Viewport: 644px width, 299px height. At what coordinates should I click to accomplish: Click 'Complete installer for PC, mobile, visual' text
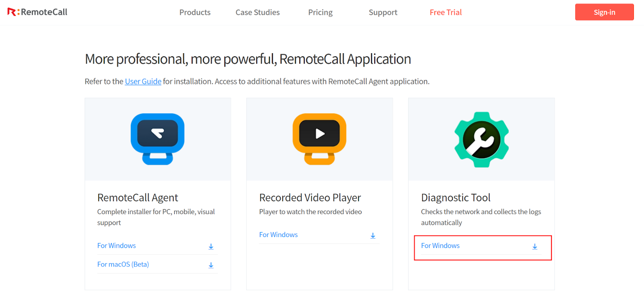tap(156, 212)
